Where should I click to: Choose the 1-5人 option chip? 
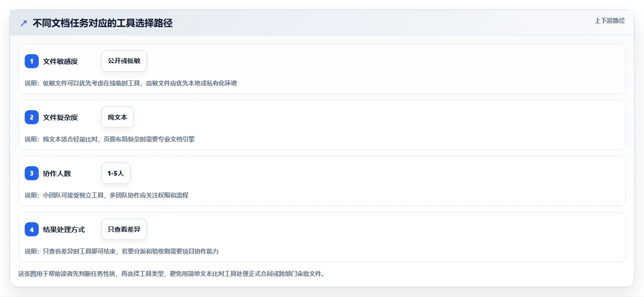pos(116,173)
